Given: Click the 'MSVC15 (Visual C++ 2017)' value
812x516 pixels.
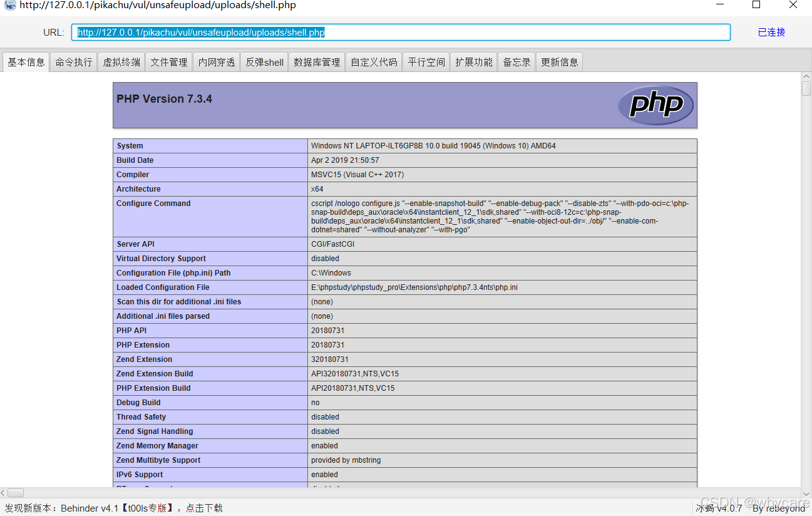Looking at the screenshot, I should coord(357,175).
